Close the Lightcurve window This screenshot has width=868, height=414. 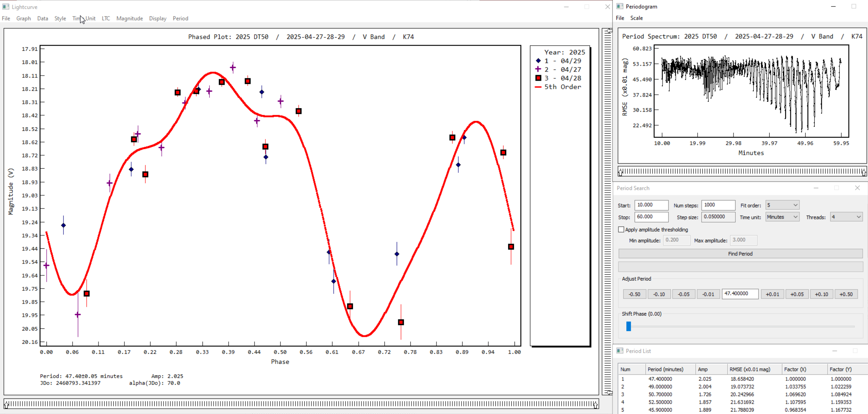[607, 7]
